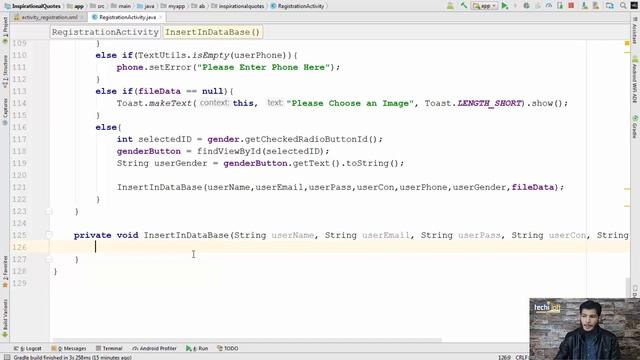The image size is (640, 360).
Task: Click the InsertInDataBase() editor breadcrumb
Action: coord(212,32)
